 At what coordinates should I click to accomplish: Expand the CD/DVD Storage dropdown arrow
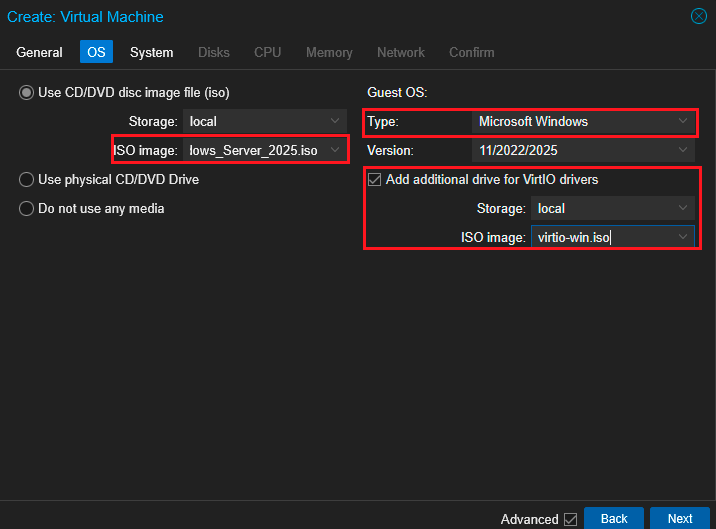point(335,121)
